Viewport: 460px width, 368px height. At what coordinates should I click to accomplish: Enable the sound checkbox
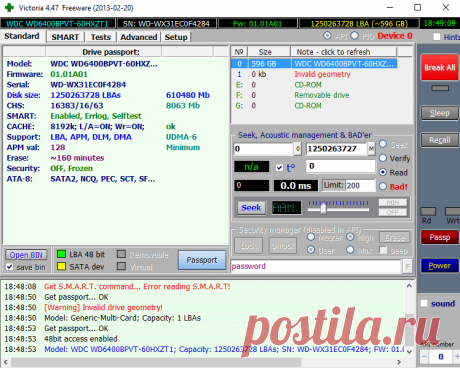pos(424,303)
